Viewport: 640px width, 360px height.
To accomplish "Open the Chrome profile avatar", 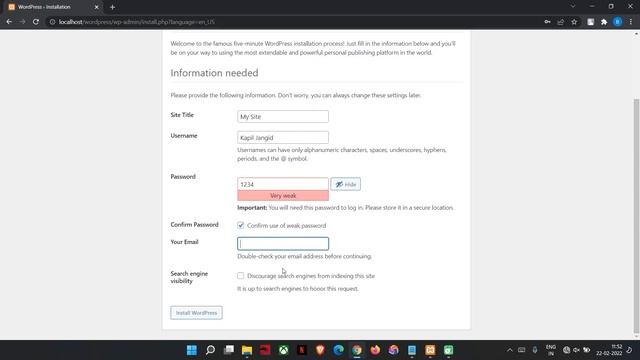I will tap(618, 22).
